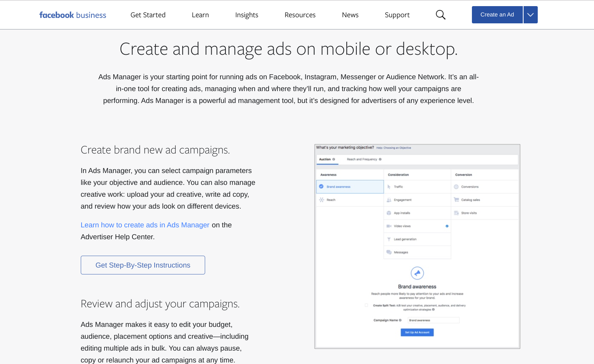Screen dimensions: 594x364
Task: Open the Insights menu
Action: [x=247, y=15]
